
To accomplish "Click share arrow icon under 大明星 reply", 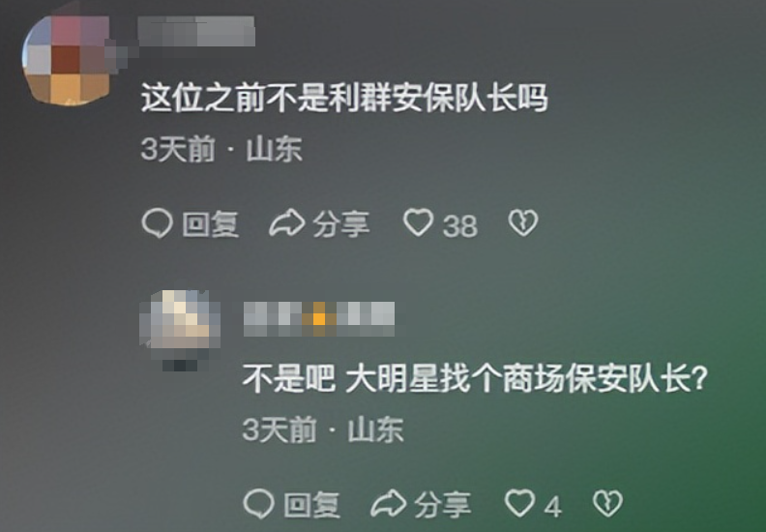I will click(389, 503).
